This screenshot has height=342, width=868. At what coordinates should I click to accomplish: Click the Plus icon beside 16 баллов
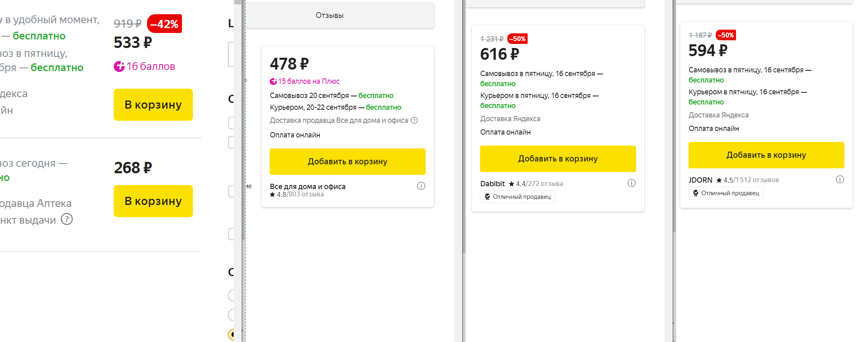(x=119, y=66)
